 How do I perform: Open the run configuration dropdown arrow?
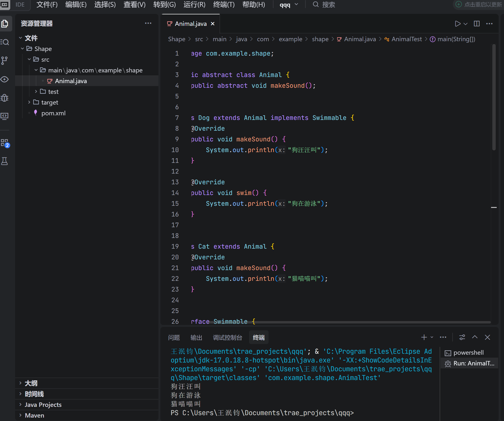click(466, 24)
